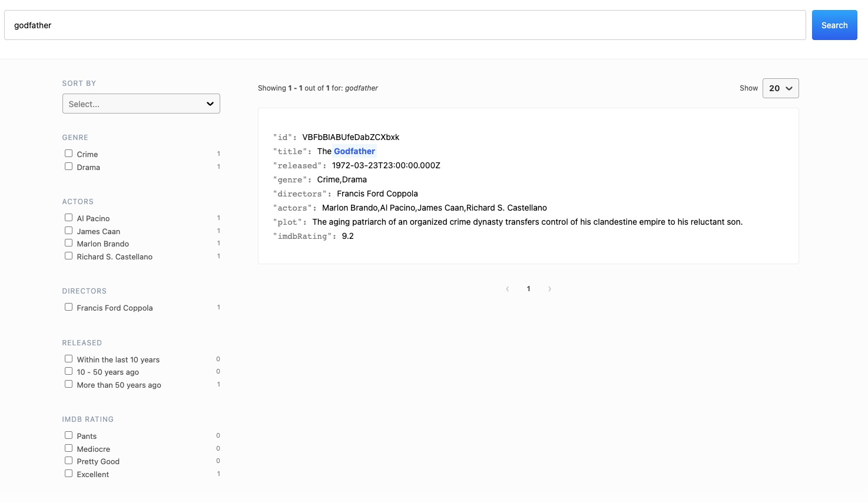Check the 'More than 50 years ago' filter
The height and width of the screenshot is (503, 868).
pos(68,384)
